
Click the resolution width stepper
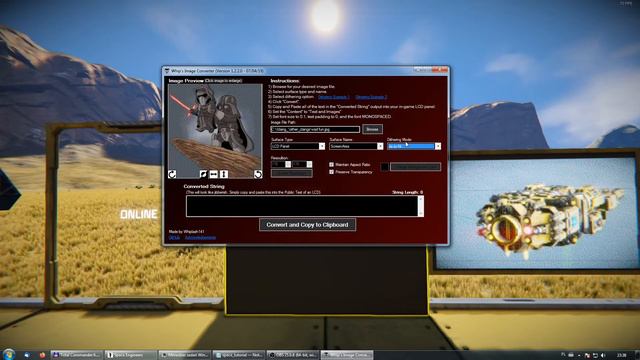click(288, 164)
